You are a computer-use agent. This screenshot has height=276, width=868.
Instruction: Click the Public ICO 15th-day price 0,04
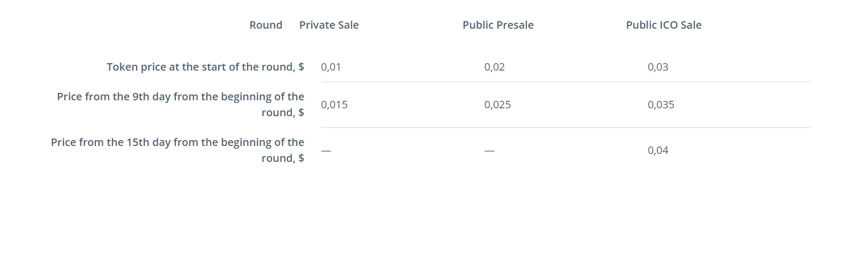point(658,150)
